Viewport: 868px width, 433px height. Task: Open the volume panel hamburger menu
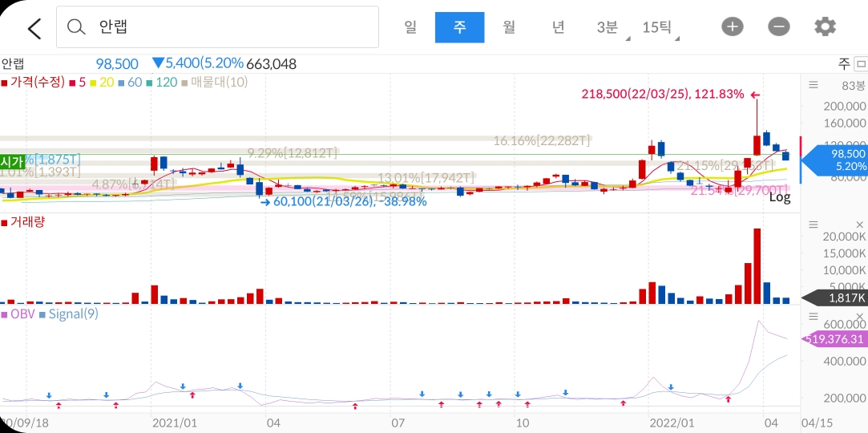coord(813,225)
